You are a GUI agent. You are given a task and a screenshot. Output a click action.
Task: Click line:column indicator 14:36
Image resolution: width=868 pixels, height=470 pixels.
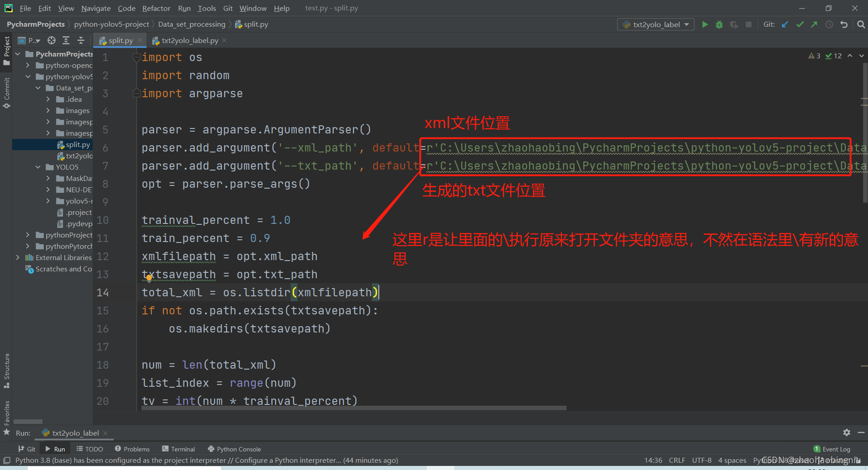(x=653, y=461)
